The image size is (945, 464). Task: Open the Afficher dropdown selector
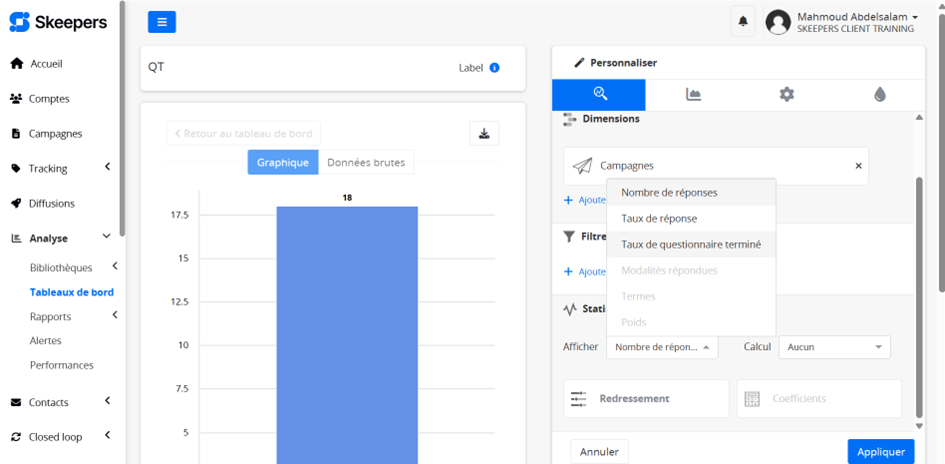click(662, 347)
